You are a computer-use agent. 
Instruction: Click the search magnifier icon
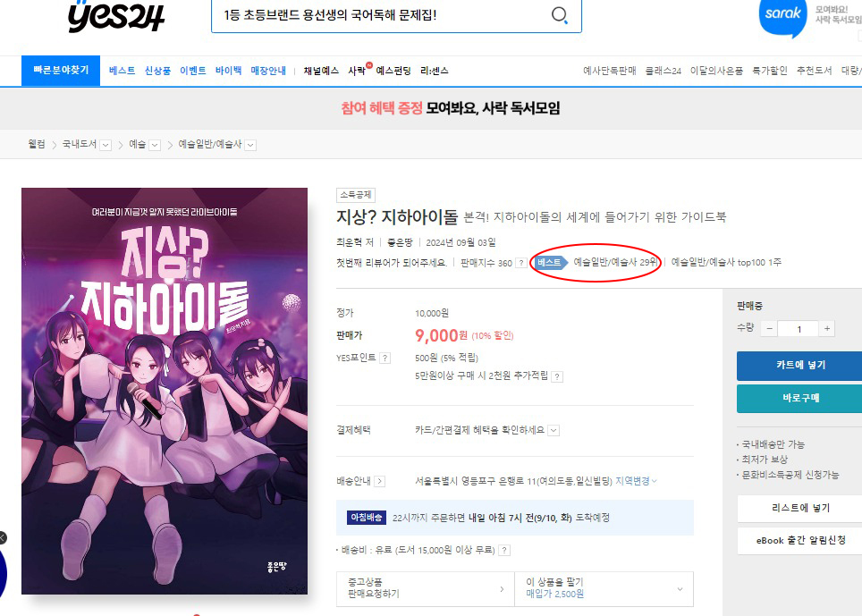tap(559, 15)
